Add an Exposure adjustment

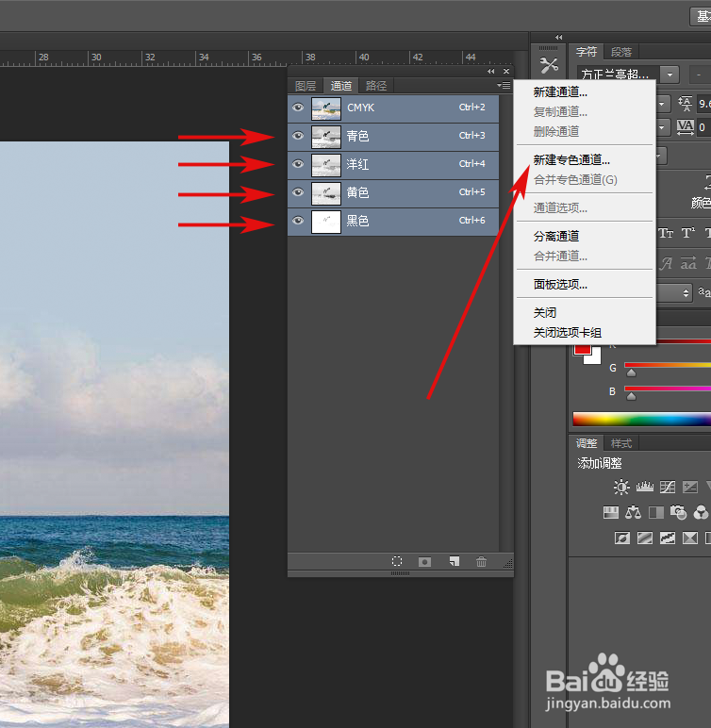690,487
